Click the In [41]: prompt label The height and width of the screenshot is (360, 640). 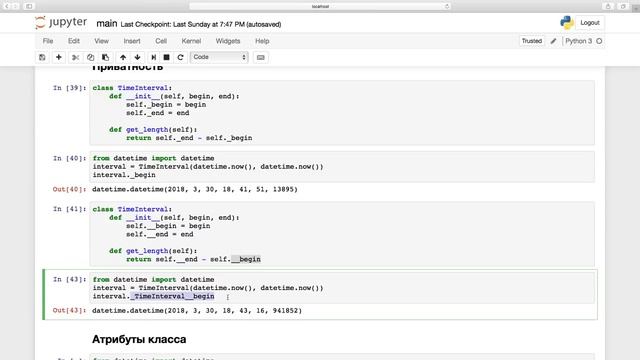coord(69,209)
